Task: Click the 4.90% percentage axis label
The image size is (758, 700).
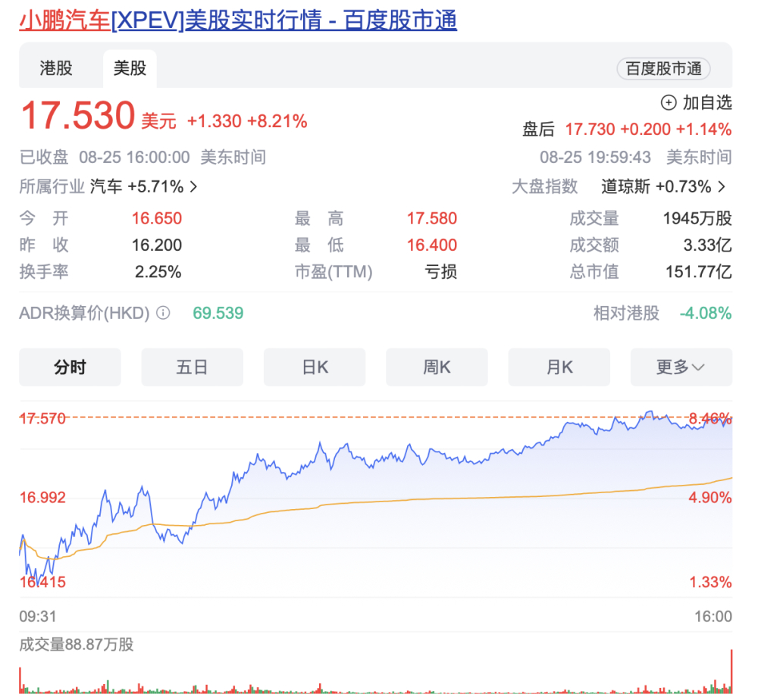Action: pos(710,498)
